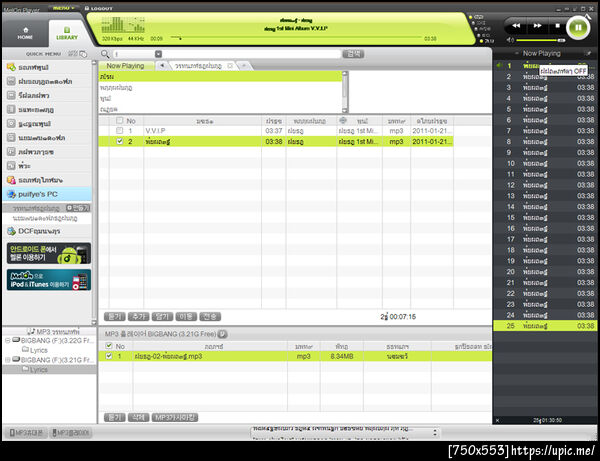Sort by the No column header in the track list
The image size is (600, 461).
[x=131, y=121]
